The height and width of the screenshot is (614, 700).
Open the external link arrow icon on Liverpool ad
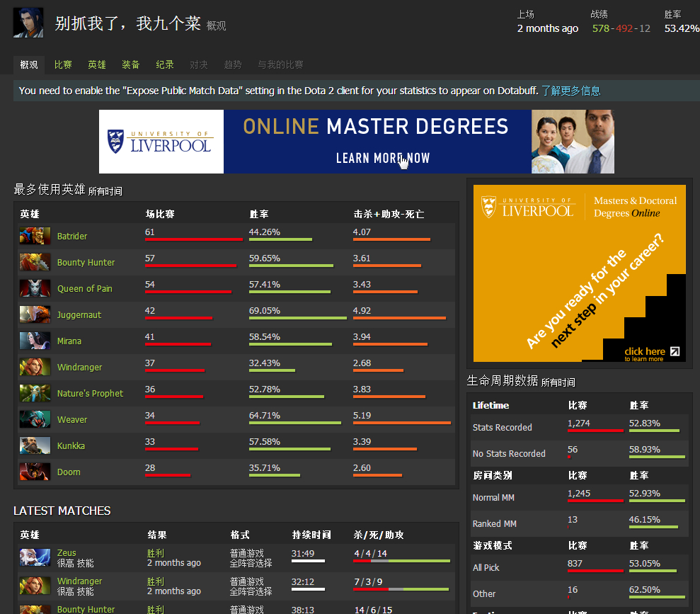(x=675, y=351)
